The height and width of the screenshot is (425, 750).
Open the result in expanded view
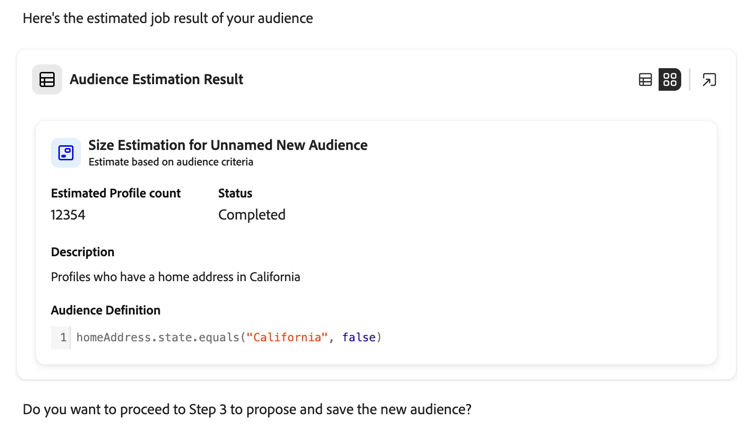[709, 80]
